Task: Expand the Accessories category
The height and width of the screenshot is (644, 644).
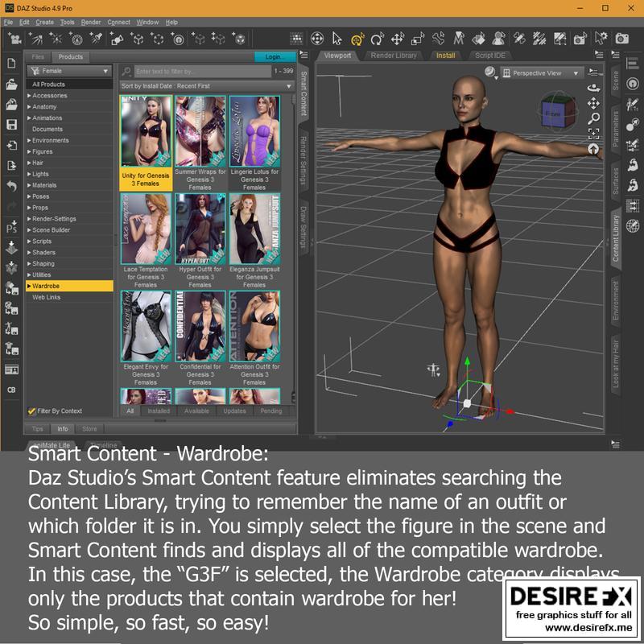Action: tap(29, 96)
